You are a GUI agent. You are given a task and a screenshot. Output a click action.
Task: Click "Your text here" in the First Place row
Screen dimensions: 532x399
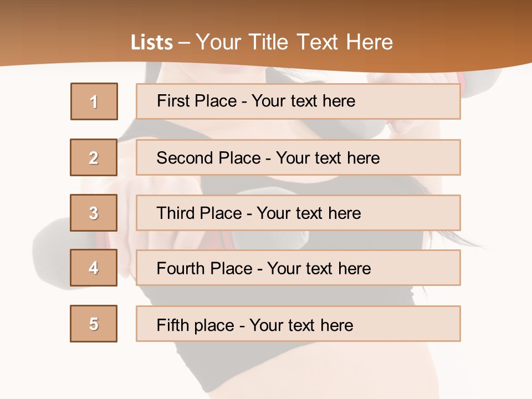tap(303, 101)
